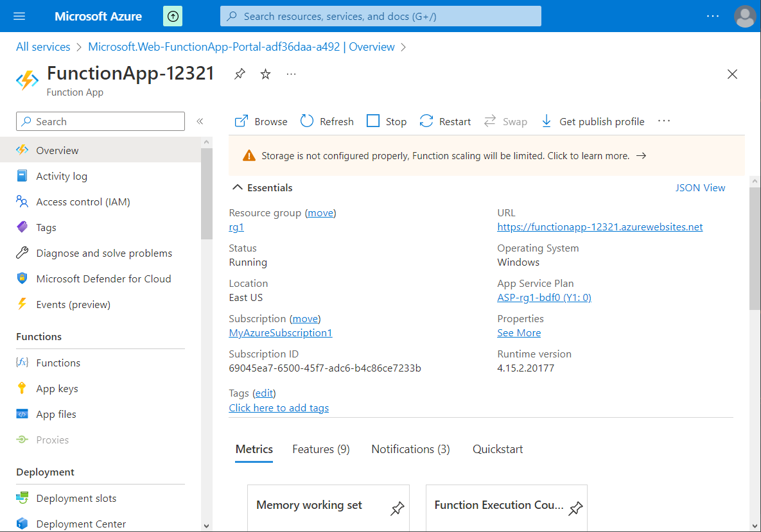Click the Function App lightning bolt logo

[27, 80]
